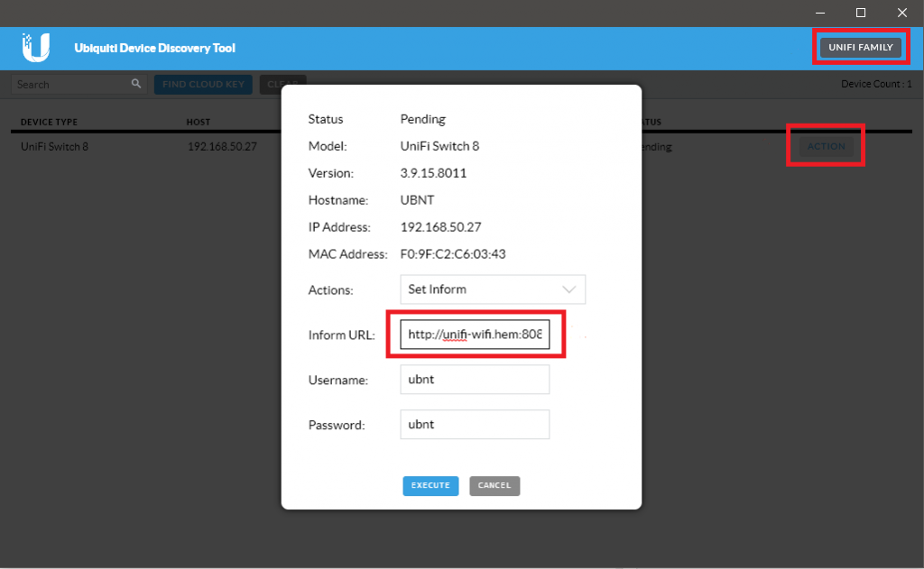Image resolution: width=924 pixels, height=569 pixels.
Task: Click the Device Count : 1 label
Action: click(x=876, y=84)
